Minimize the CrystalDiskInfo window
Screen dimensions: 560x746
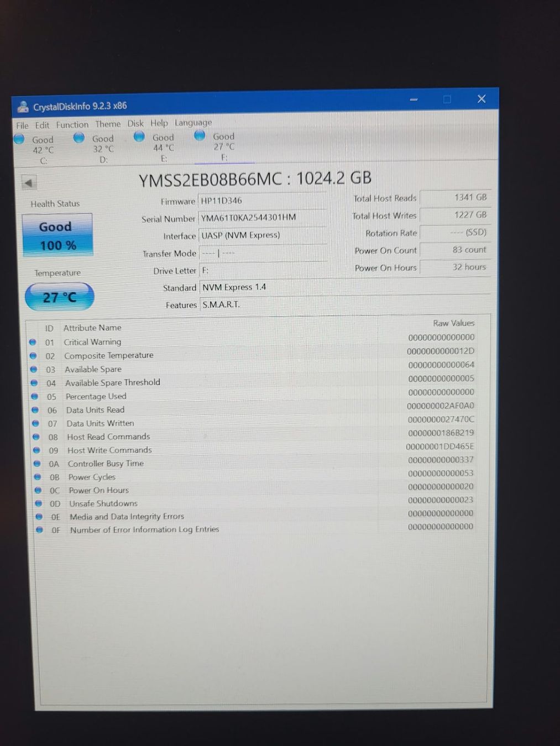[x=414, y=99]
